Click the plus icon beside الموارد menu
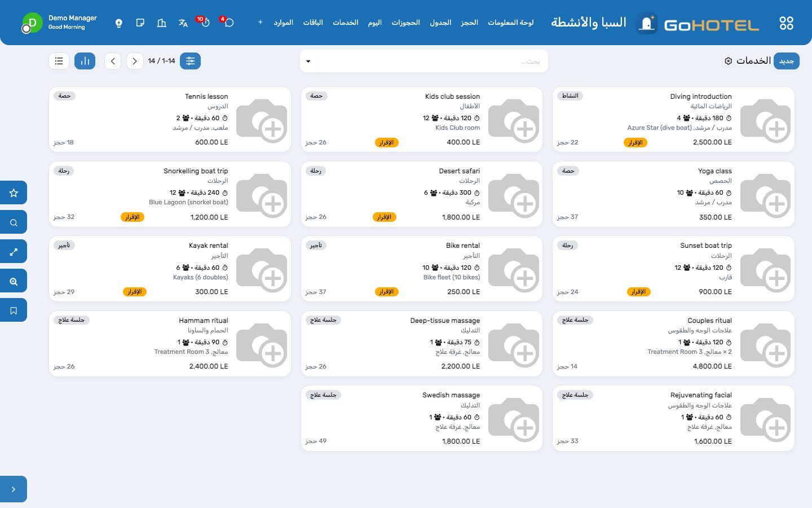The width and height of the screenshot is (812, 508). [260, 23]
